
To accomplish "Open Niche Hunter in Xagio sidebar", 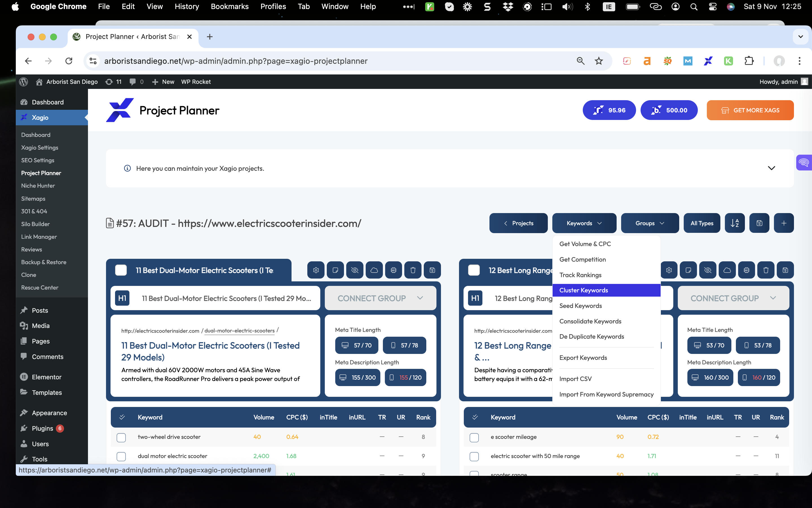I will (x=38, y=186).
